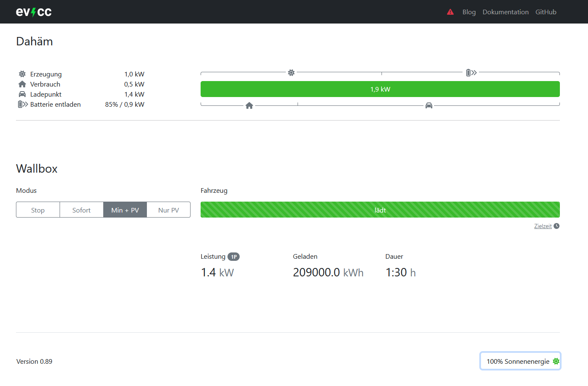Select the Nur PV mode

[x=168, y=210]
